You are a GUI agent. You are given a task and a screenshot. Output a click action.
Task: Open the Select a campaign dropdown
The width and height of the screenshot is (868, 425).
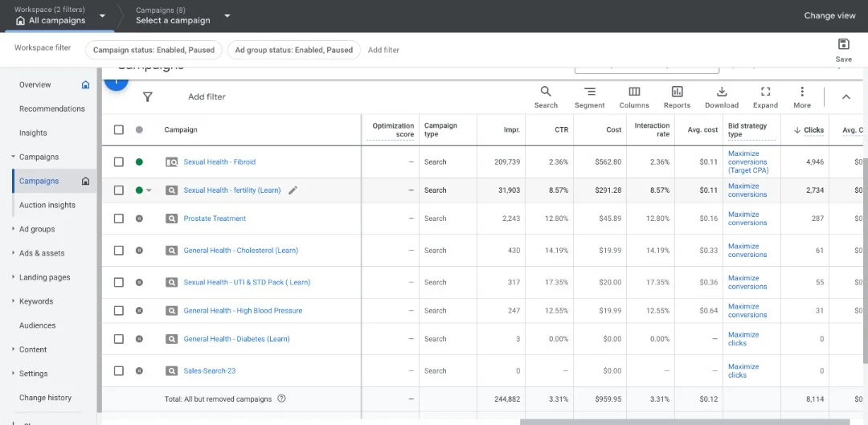227,16
